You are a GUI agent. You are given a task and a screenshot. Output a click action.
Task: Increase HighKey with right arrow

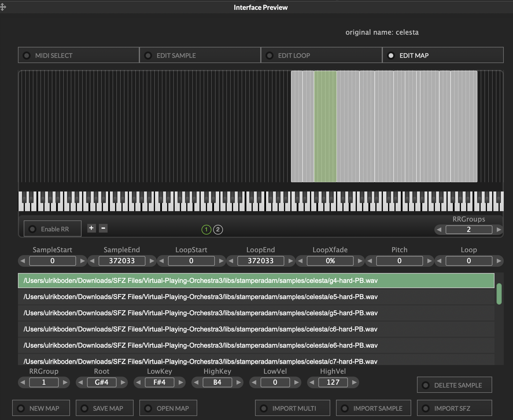239,382
